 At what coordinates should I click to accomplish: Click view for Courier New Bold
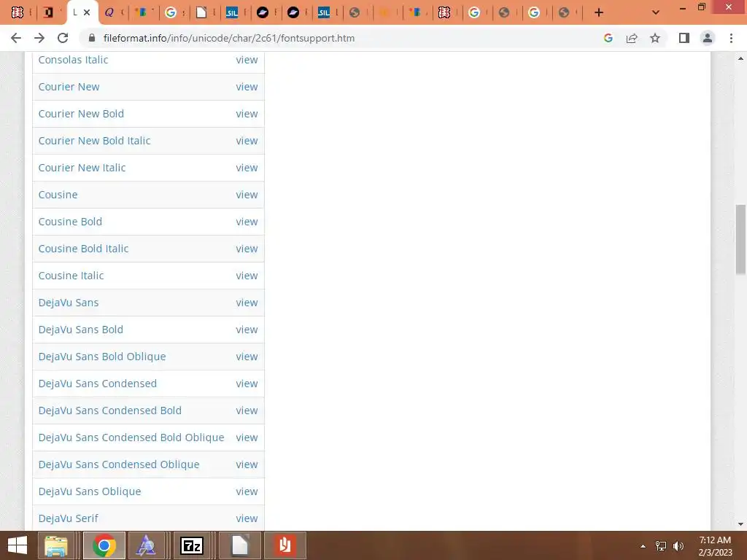pos(247,114)
